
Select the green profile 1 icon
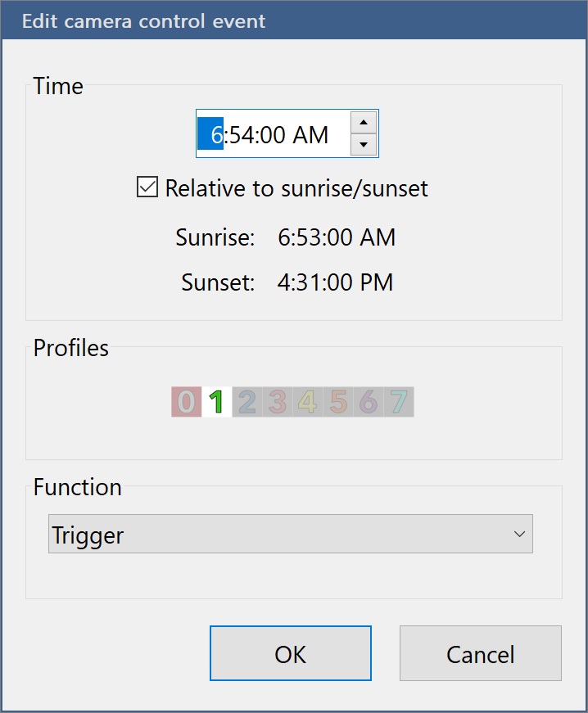click(216, 402)
